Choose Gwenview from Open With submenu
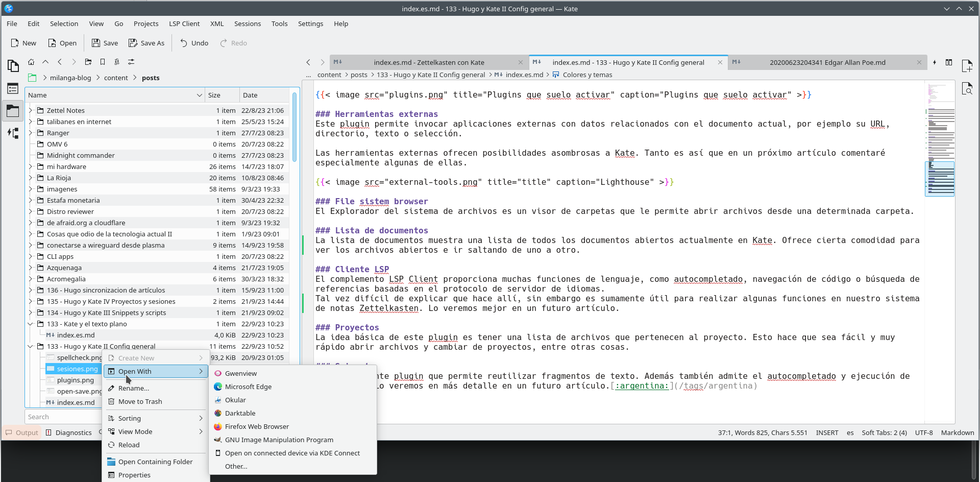Image resolution: width=980 pixels, height=482 pixels. (241, 373)
